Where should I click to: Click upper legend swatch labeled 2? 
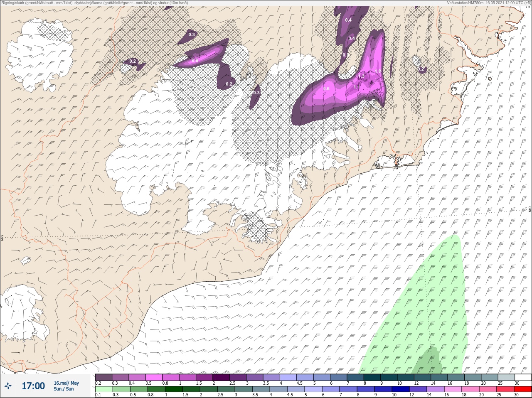point(221,377)
